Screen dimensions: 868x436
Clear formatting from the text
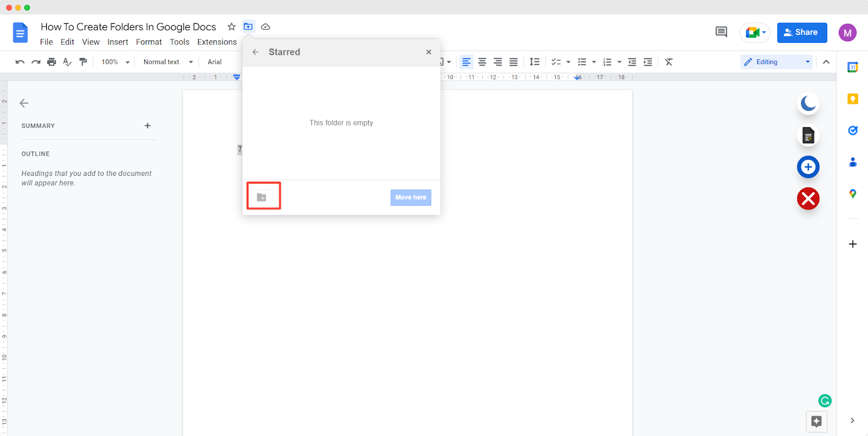(x=669, y=62)
